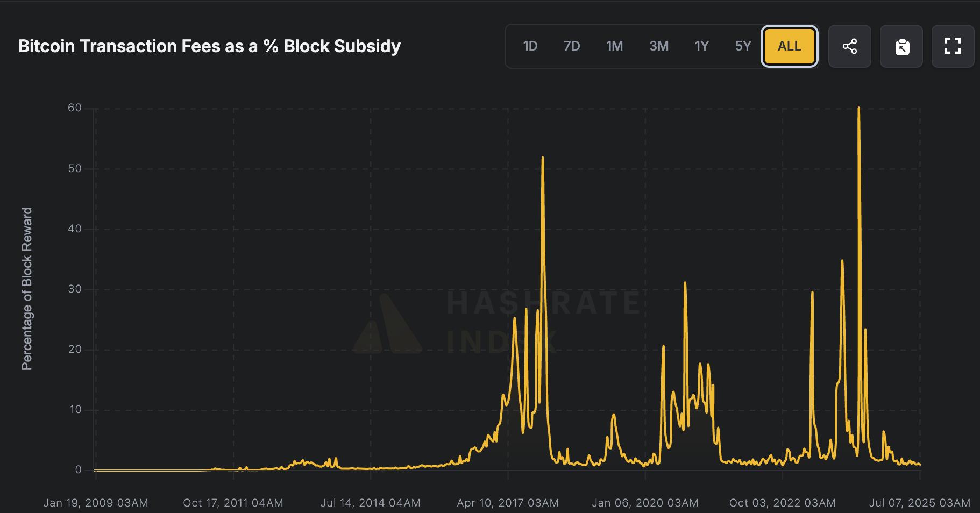Click the 'Jan 19, 2009 03AM' axis date

click(x=96, y=503)
